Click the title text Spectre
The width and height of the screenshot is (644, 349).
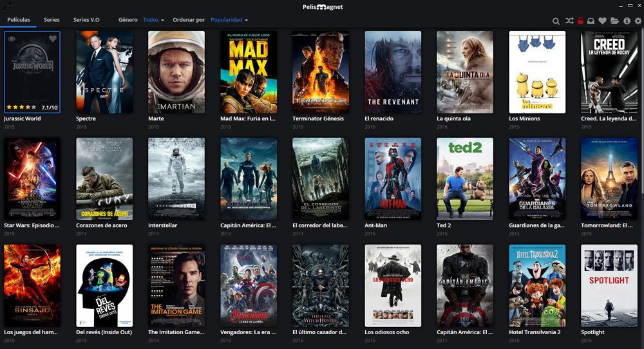tap(86, 118)
